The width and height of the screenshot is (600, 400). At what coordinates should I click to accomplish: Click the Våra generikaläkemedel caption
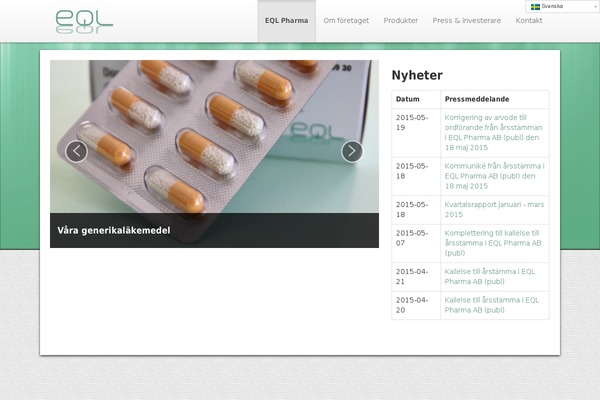(x=114, y=230)
